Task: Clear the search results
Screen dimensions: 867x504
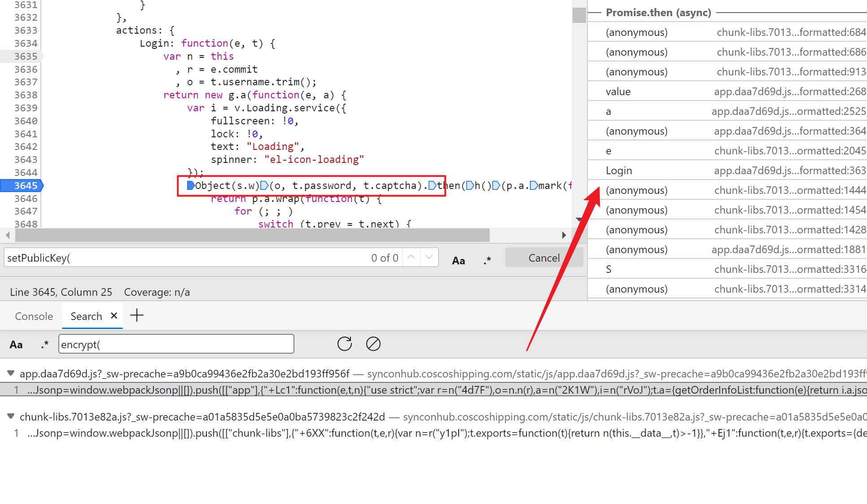Action: tap(373, 344)
